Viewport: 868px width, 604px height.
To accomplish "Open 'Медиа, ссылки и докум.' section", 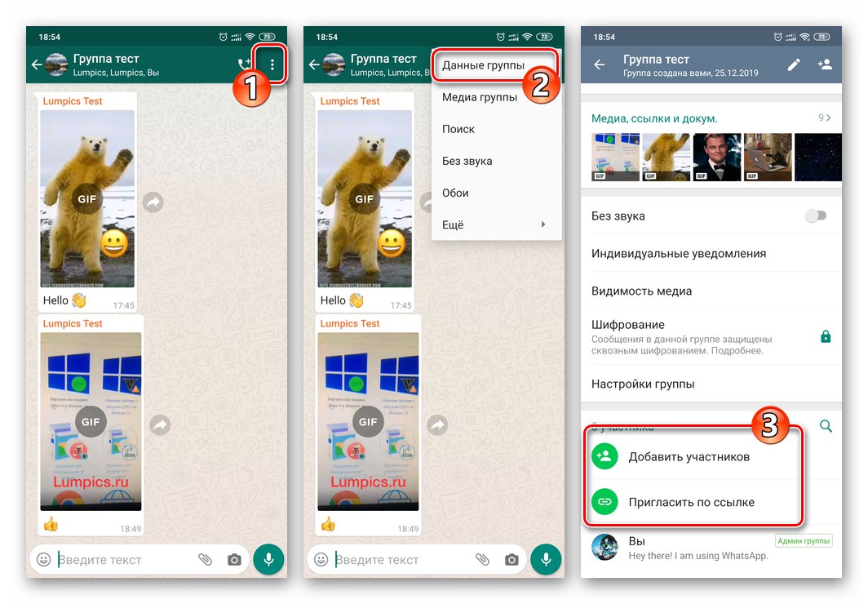I will coord(653,118).
